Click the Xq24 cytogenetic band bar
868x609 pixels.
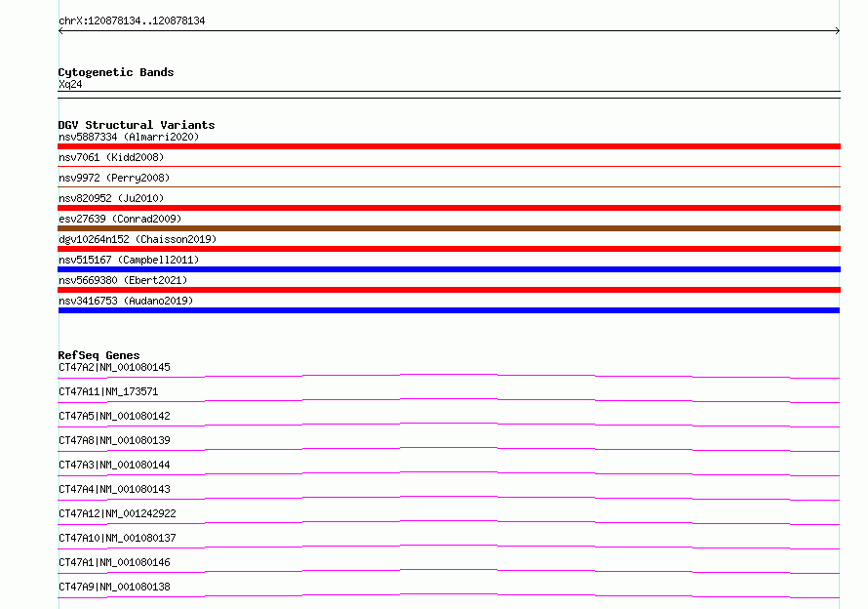pyautogui.click(x=449, y=95)
